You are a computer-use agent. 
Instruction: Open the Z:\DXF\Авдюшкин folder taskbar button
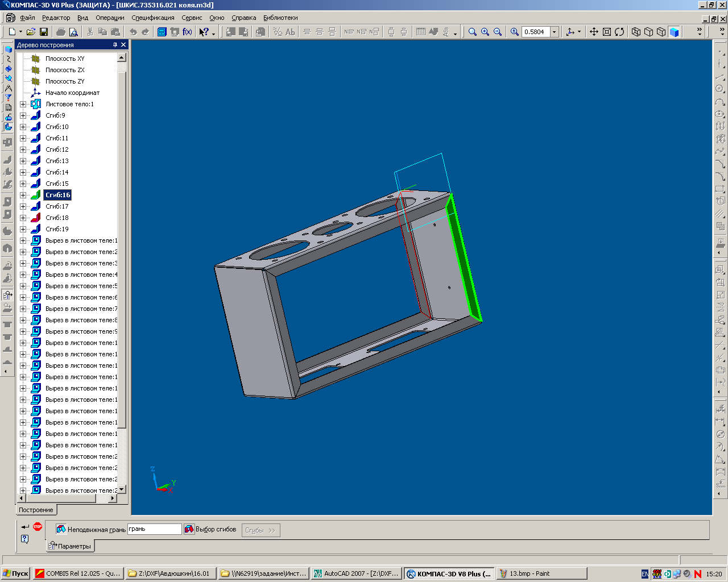pyautogui.click(x=170, y=573)
